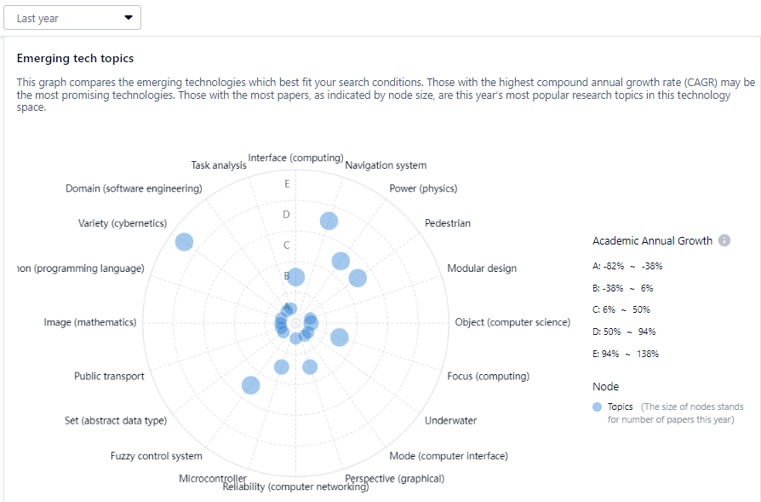Image resolution: width=761 pixels, height=502 pixels.
Task: Click the dropdown arrow beside Last year
Action: (127, 18)
